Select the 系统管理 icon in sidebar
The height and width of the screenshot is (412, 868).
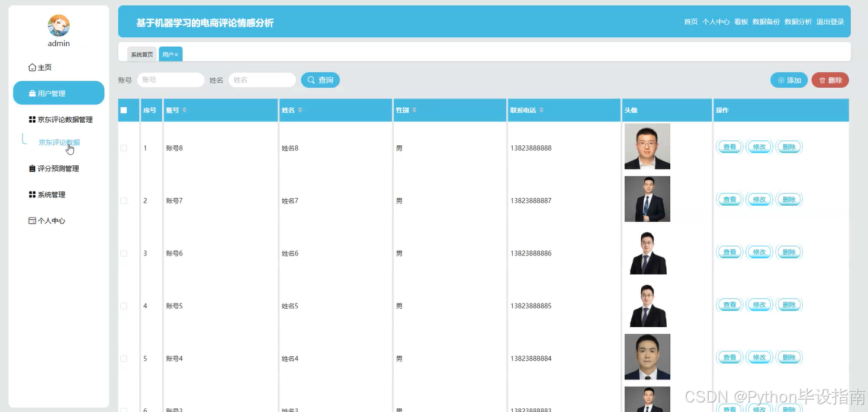pyautogui.click(x=31, y=194)
